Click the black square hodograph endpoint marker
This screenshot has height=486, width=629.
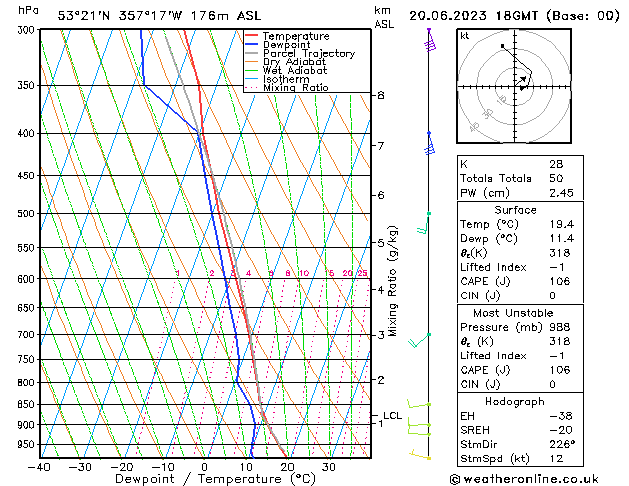(x=502, y=46)
